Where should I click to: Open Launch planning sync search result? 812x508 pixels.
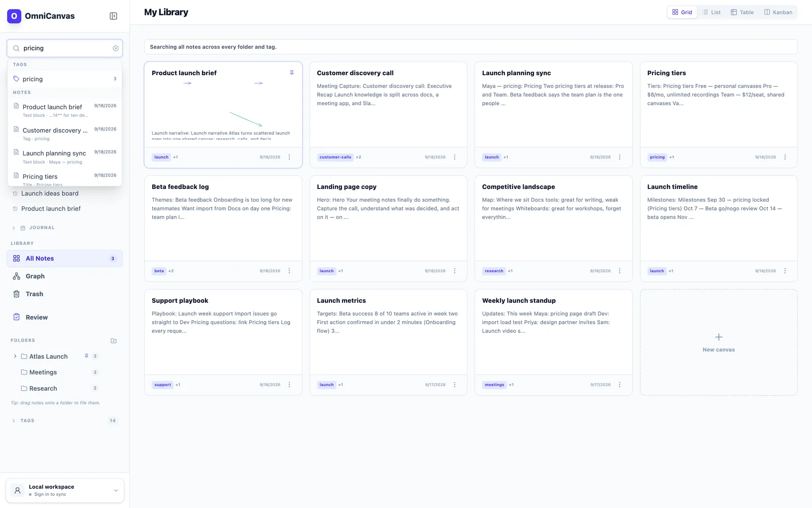[x=64, y=157]
